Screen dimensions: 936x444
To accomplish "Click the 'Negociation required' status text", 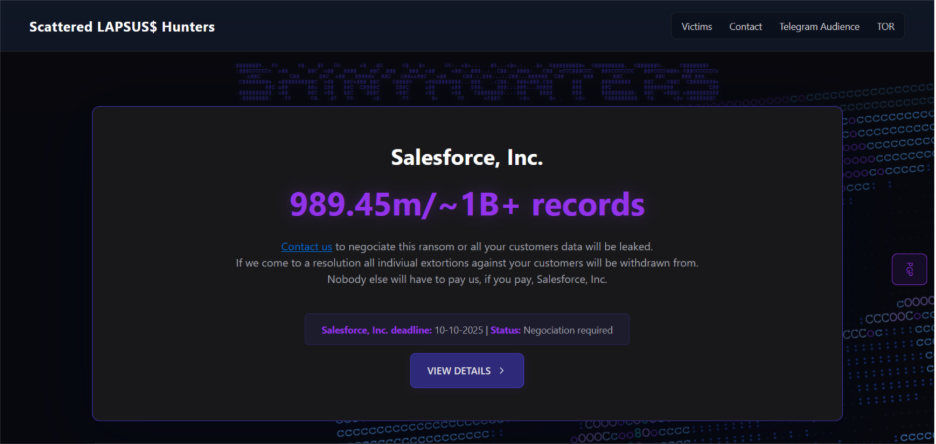I will [x=568, y=330].
